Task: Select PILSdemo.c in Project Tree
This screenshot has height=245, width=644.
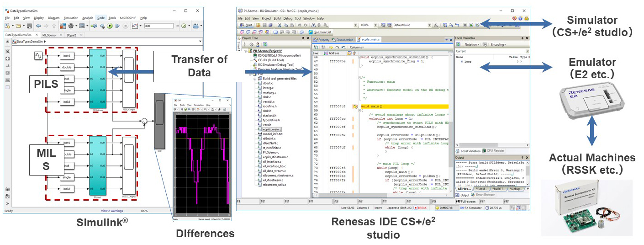Action: (270, 152)
